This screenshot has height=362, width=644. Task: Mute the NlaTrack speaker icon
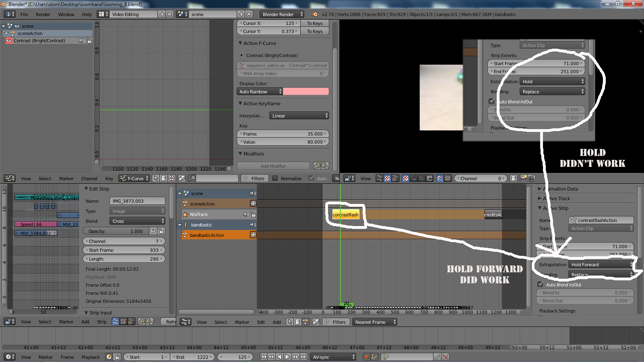(246, 214)
